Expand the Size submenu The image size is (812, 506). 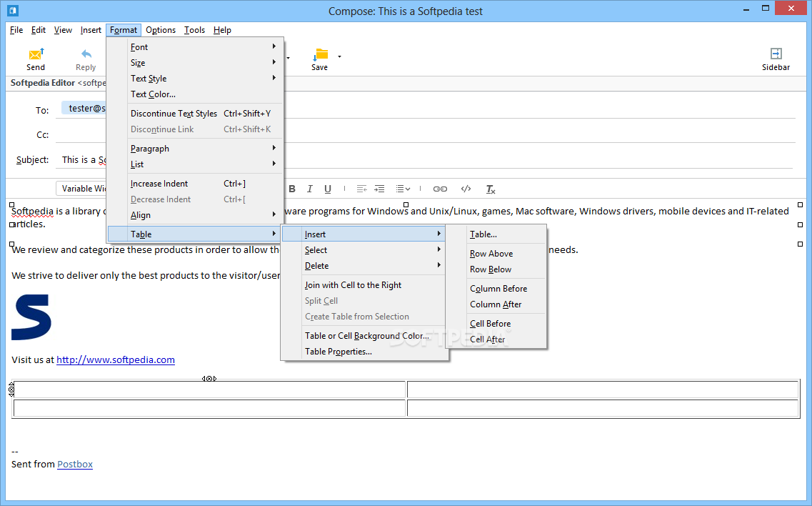pos(206,63)
